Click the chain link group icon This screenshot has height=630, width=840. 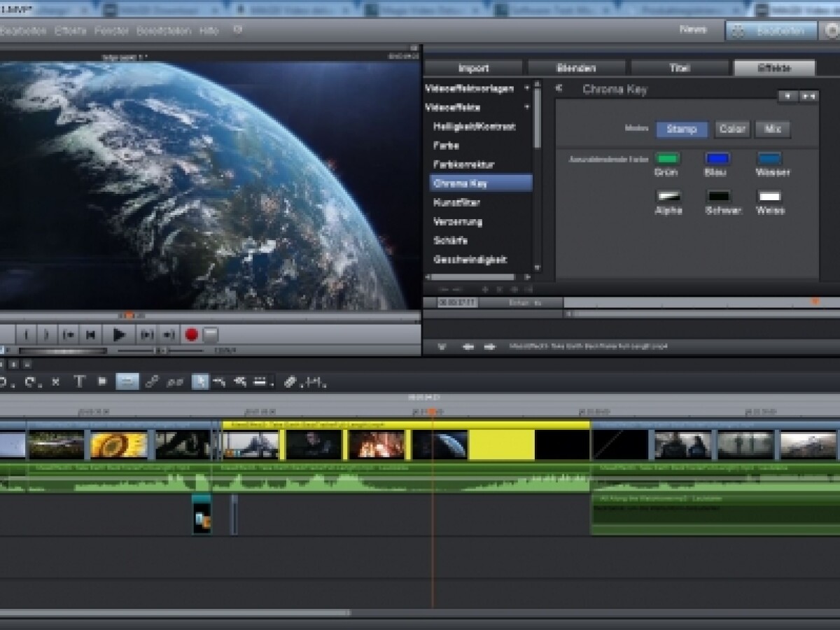(x=152, y=381)
